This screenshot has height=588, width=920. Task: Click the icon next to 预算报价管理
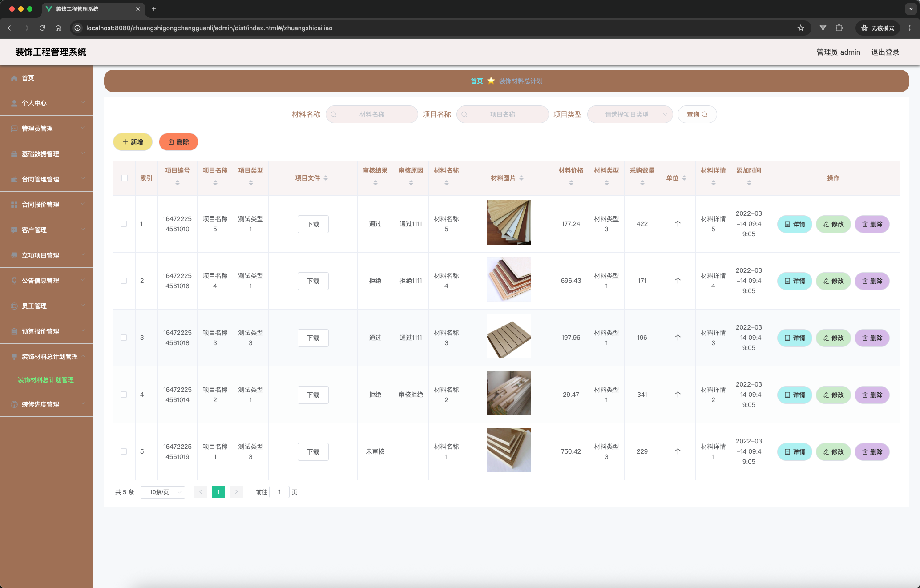point(14,331)
